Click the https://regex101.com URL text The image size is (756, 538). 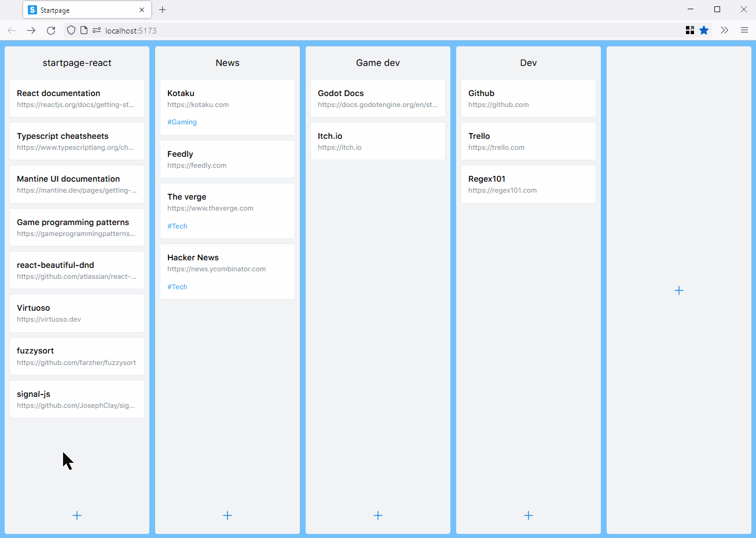click(502, 190)
